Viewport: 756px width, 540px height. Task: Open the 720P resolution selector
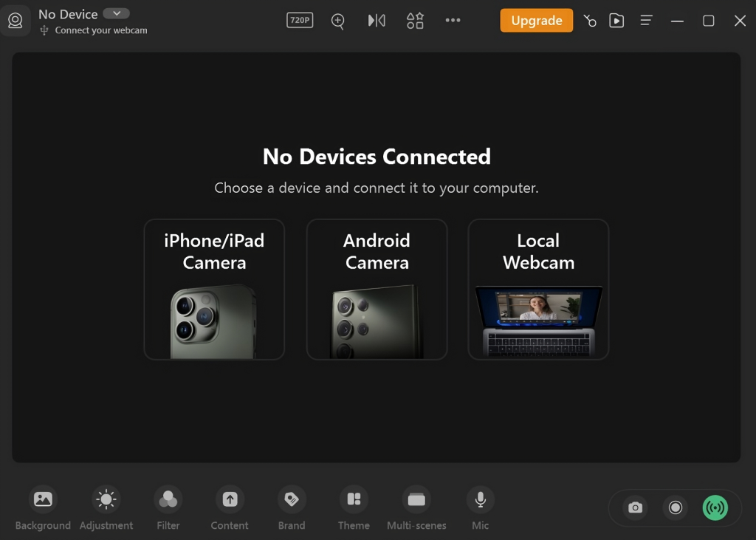[x=300, y=20]
